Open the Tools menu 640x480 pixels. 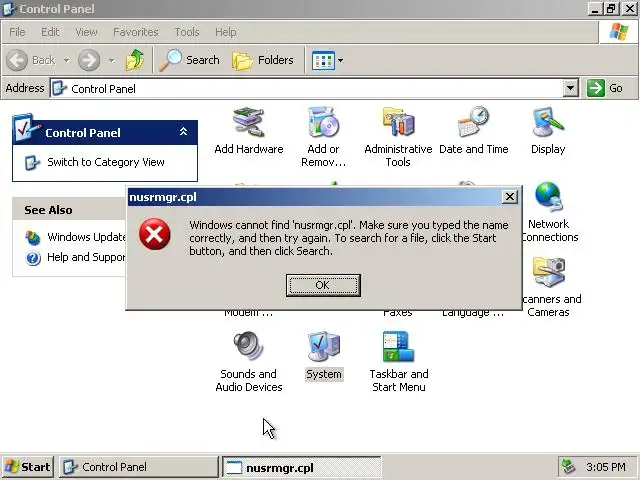point(187,32)
